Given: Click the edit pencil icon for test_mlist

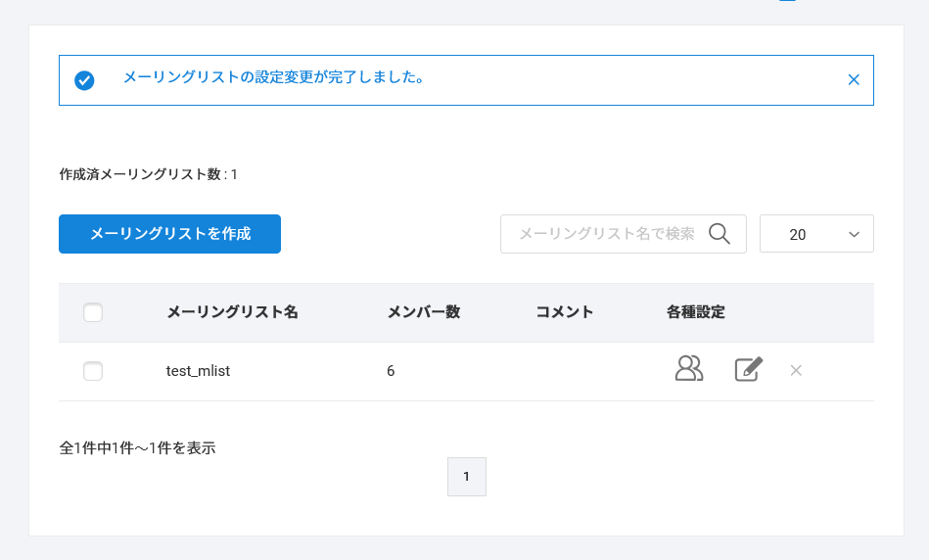Looking at the screenshot, I should [748, 369].
